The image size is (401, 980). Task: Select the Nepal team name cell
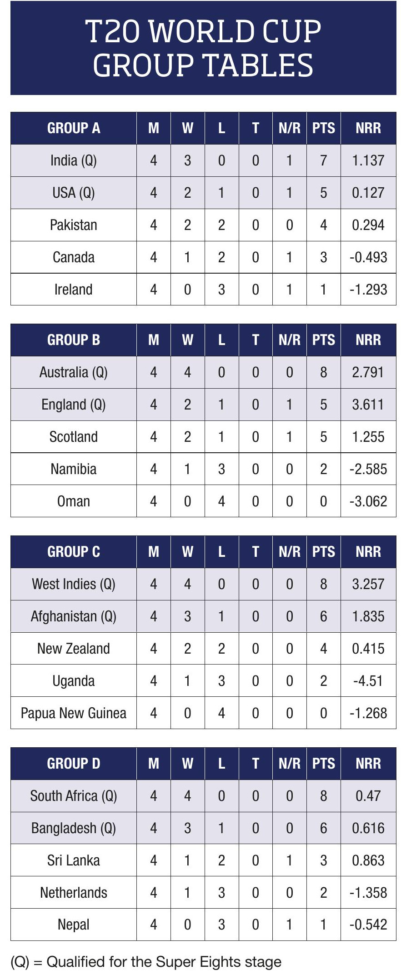click(x=74, y=925)
